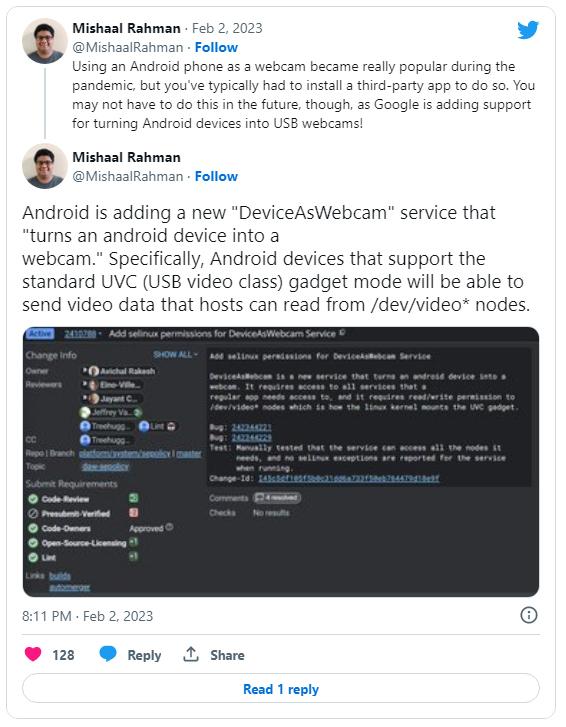The width and height of the screenshot is (566, 727).
Task: Open the Read 1 reply button
Action: (280, 689)
